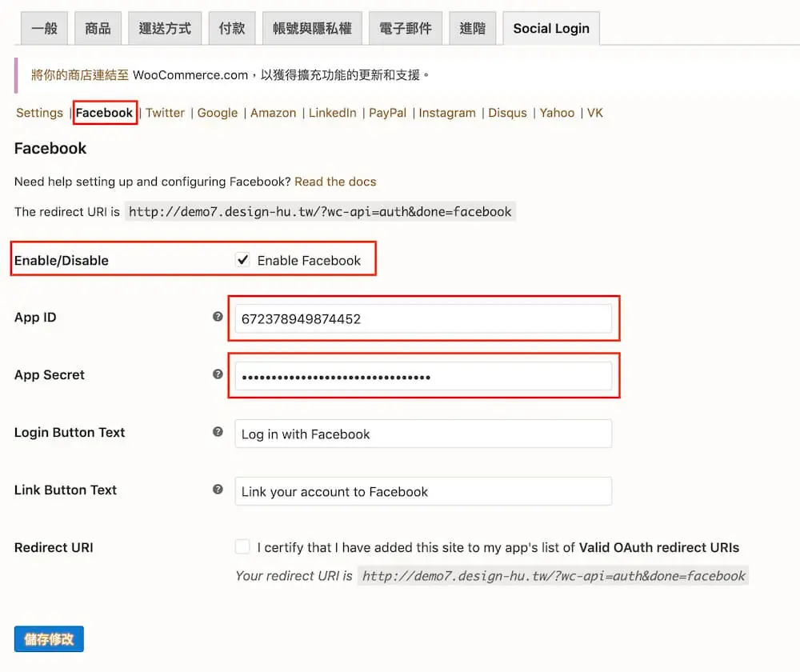Open the 電子郵件 tab
Screen dimensions: 800x672
tap(406, 28)
